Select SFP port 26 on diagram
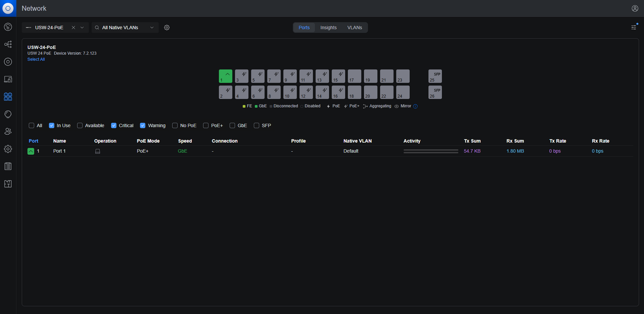This screenshot has width=644, height=314. pyautogui.click(x=435, y=92)
